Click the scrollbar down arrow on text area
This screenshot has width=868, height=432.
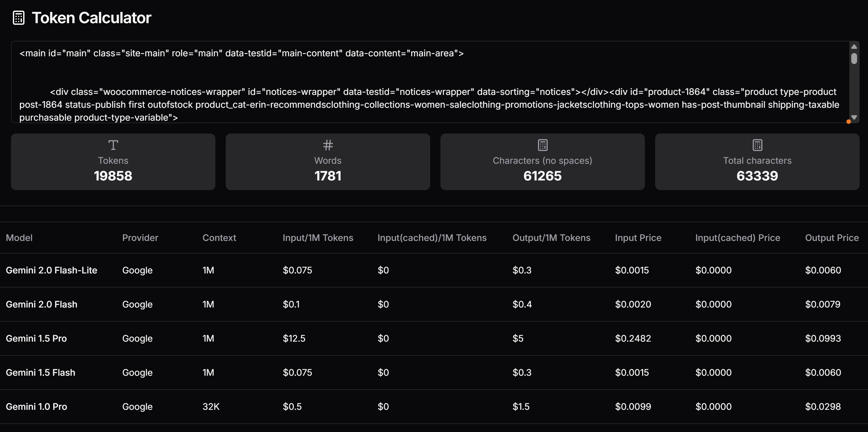point(854,117)
